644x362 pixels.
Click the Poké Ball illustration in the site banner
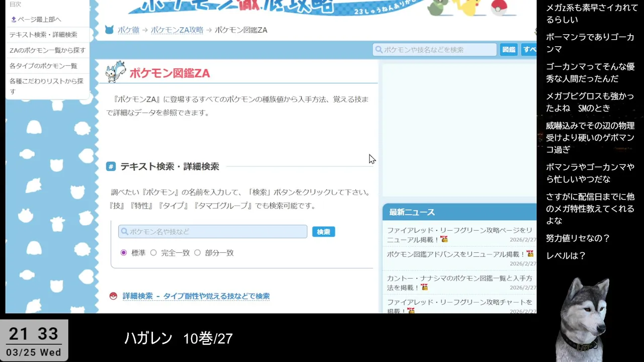(498, 7)
